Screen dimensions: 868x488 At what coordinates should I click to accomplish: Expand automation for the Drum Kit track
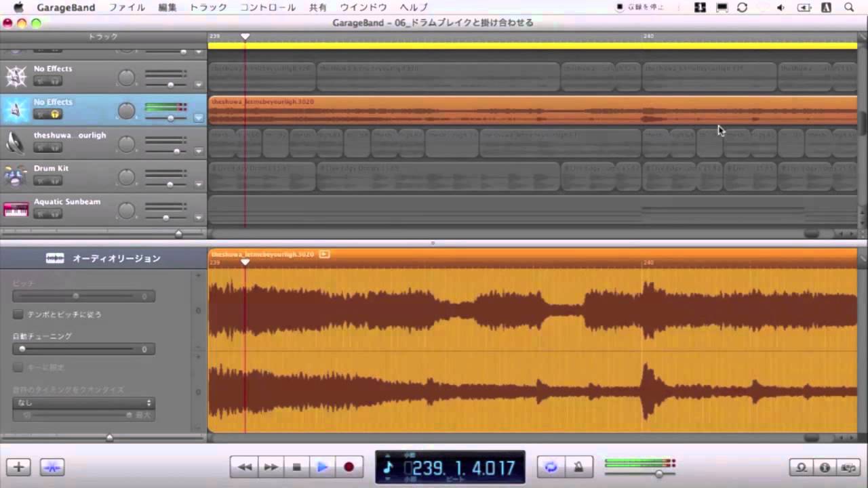click(x=199, y=184)
